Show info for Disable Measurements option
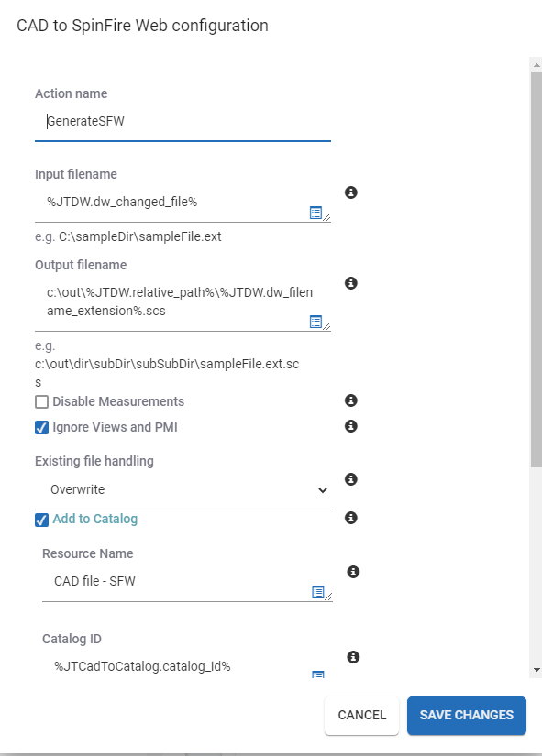 click(351, 400)
